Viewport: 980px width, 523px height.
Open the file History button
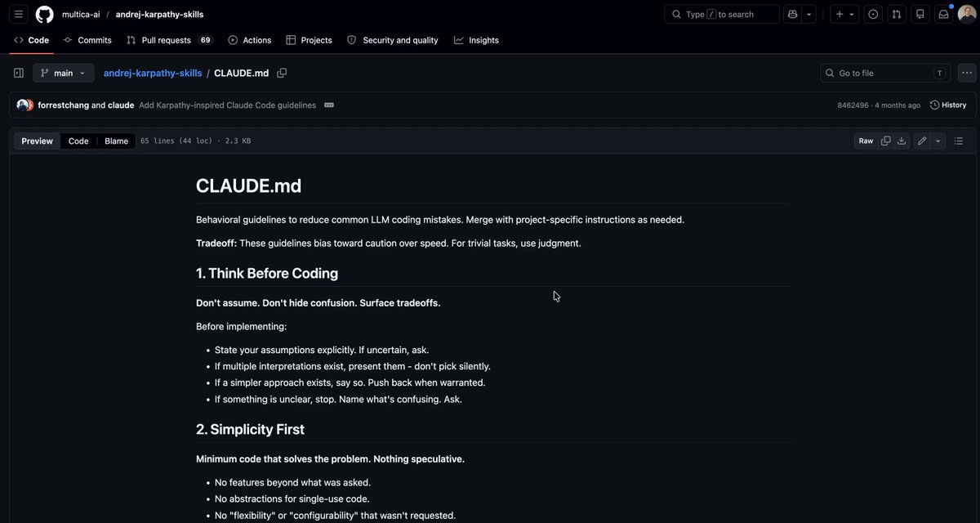pyautogui.click(x=948, y=105)
